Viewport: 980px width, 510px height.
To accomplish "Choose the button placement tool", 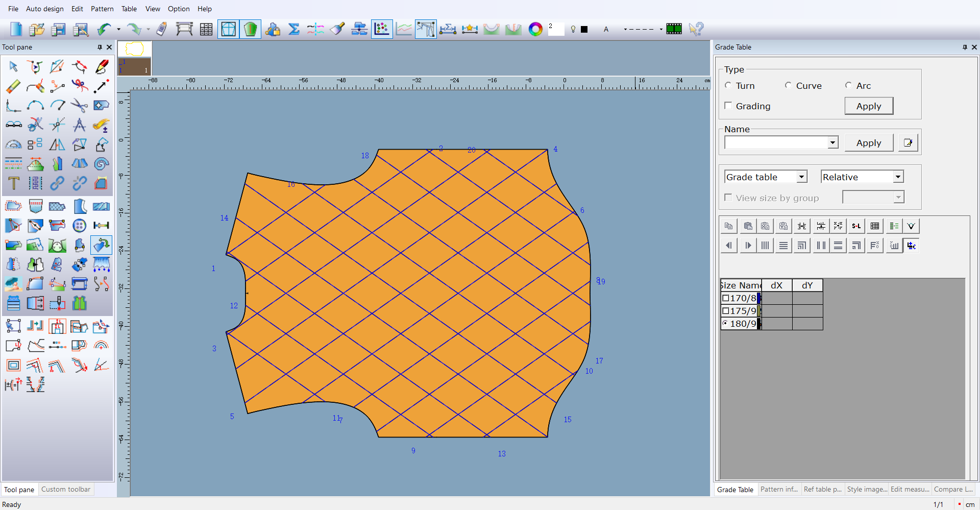I will pos(79,225).
